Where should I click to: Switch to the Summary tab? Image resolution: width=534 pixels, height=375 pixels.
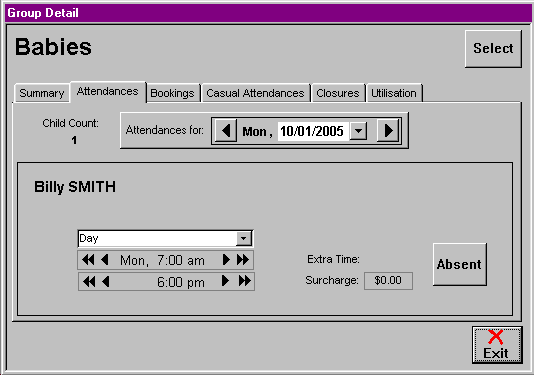pyautogui.click(x=42, y=93)
